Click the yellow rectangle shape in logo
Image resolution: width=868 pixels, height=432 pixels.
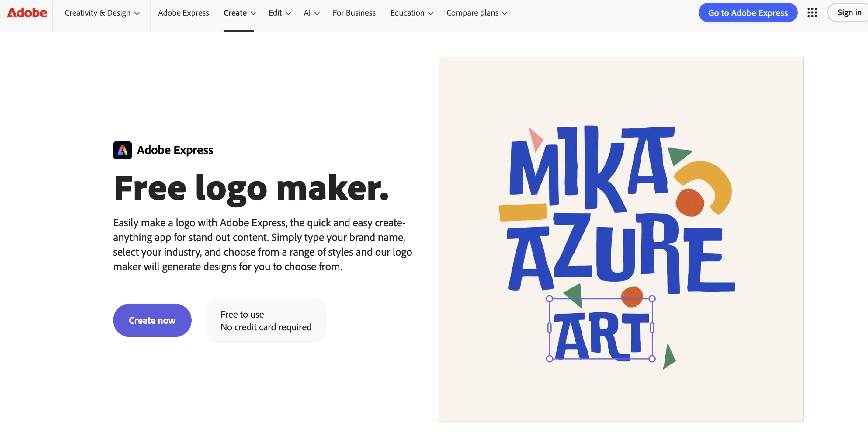tap(523, 212)
